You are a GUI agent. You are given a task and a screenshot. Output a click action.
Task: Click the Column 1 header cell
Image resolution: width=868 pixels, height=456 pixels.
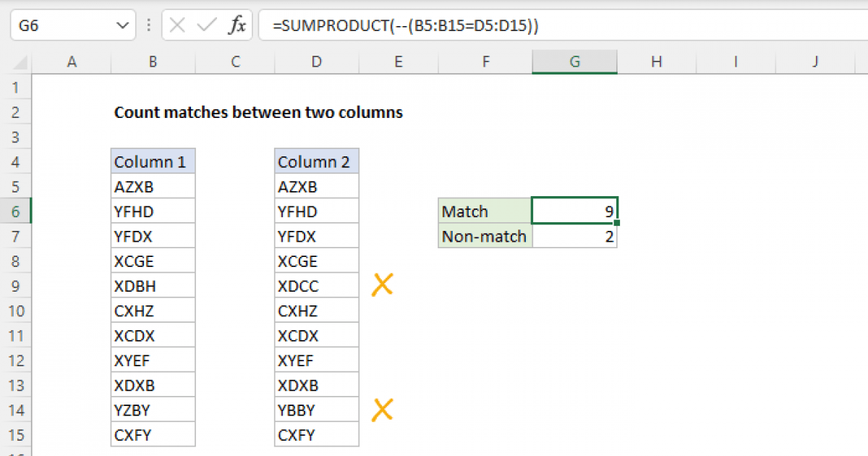(x=153, y=162)
